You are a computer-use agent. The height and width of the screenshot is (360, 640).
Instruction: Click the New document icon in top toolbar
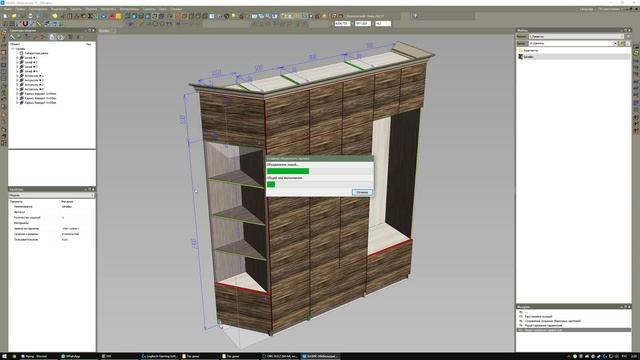pos(5,16)
